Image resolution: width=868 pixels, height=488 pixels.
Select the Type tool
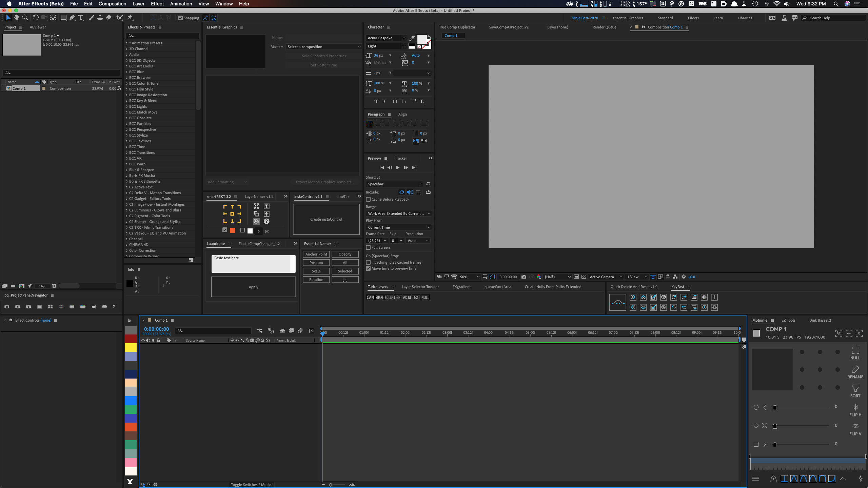81,17
